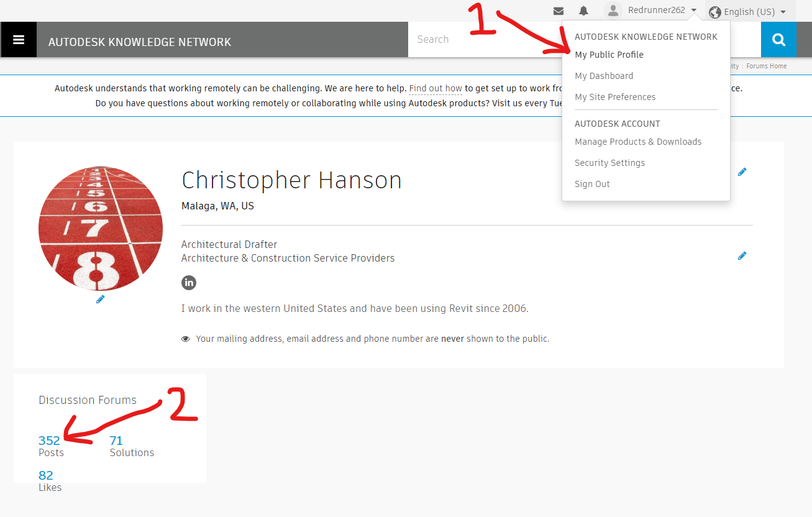Click the globe language icon

point(715,12)
